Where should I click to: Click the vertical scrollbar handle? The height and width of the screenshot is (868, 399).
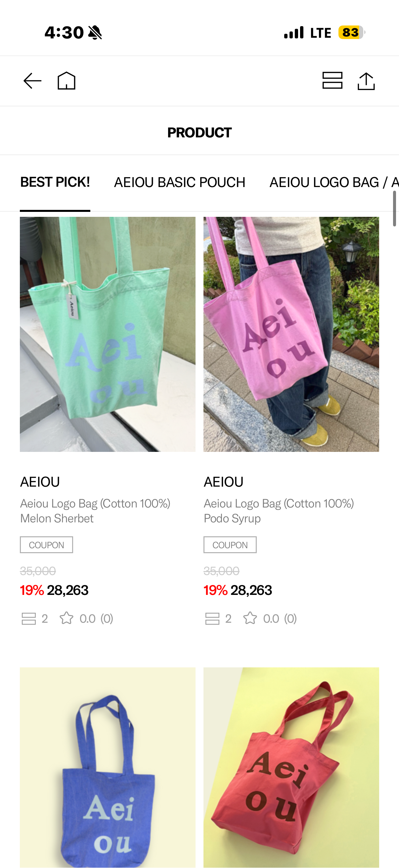point(394,209)
